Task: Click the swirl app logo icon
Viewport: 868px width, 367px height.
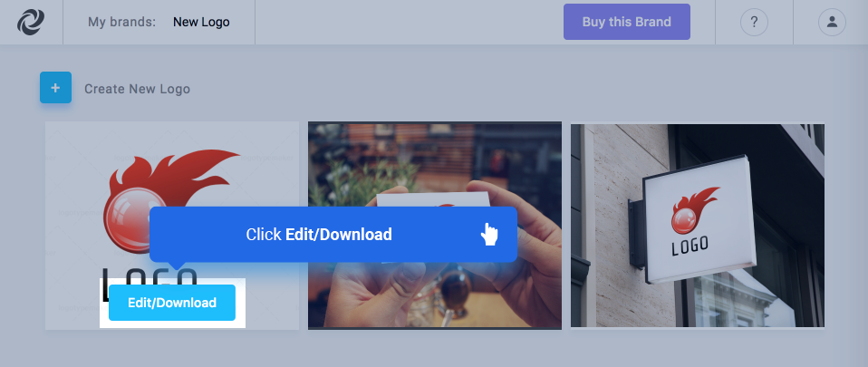Action: 31,22
